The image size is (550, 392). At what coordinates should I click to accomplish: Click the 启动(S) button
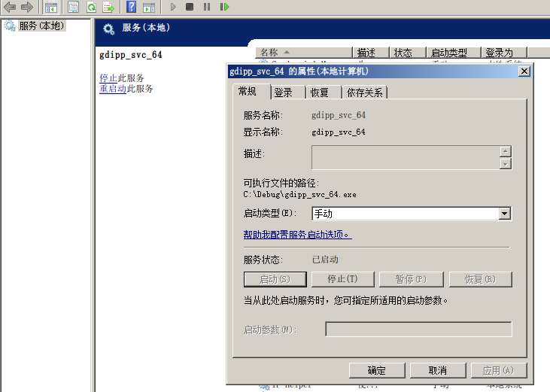[275, 279]
